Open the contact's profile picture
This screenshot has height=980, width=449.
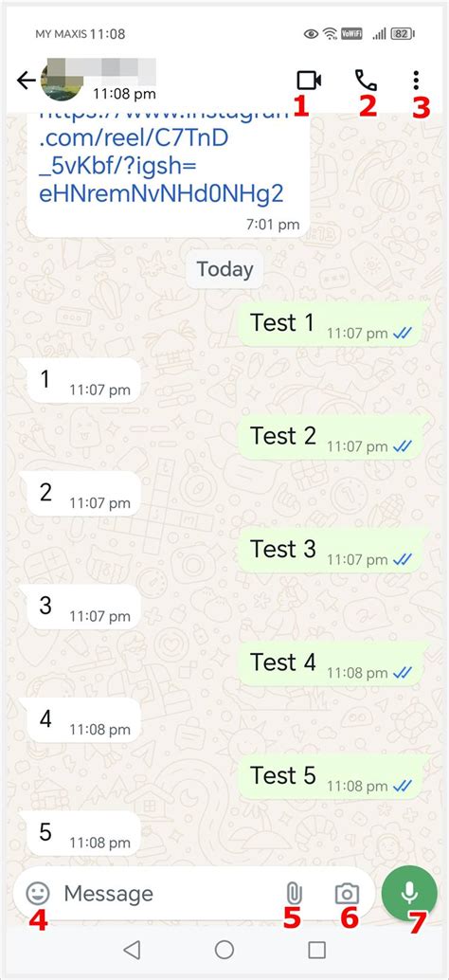62,80
